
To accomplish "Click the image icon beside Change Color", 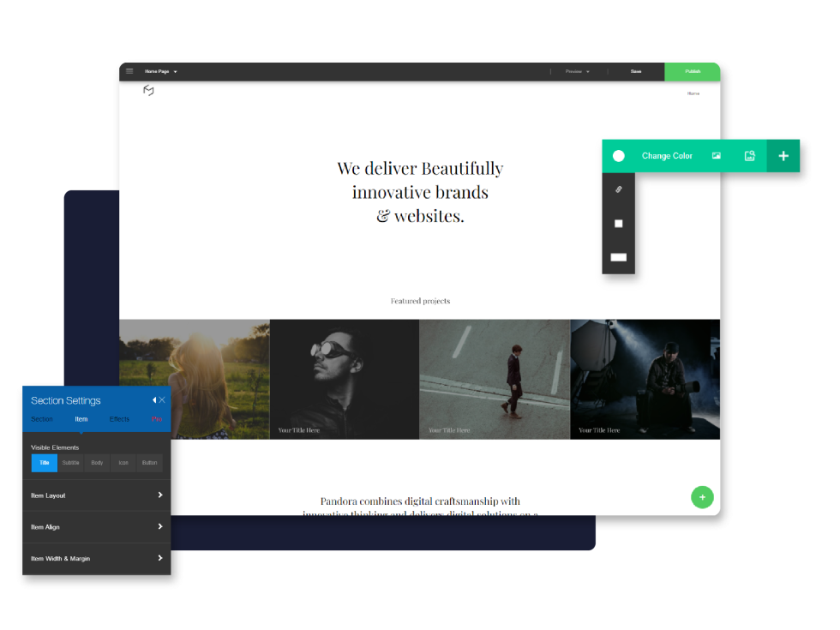I will tap(717, 156).
